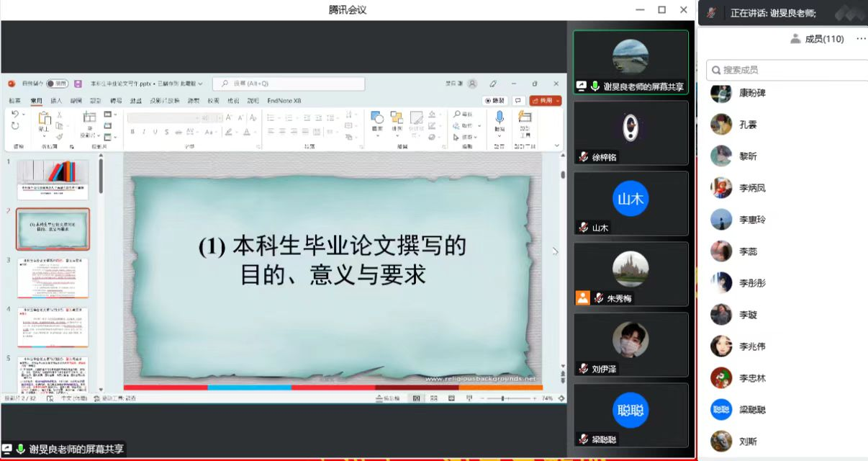The image size is (868, 461).
Task: Click the Dictate microphone icon in ribbon
Action: click(x=499, y=118)
